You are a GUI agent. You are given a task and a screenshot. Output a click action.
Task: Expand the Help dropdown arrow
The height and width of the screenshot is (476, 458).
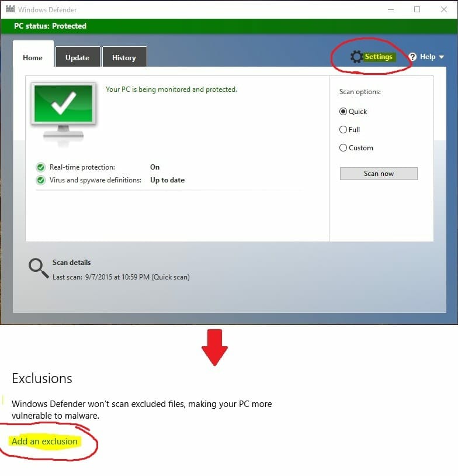[441, 57]
